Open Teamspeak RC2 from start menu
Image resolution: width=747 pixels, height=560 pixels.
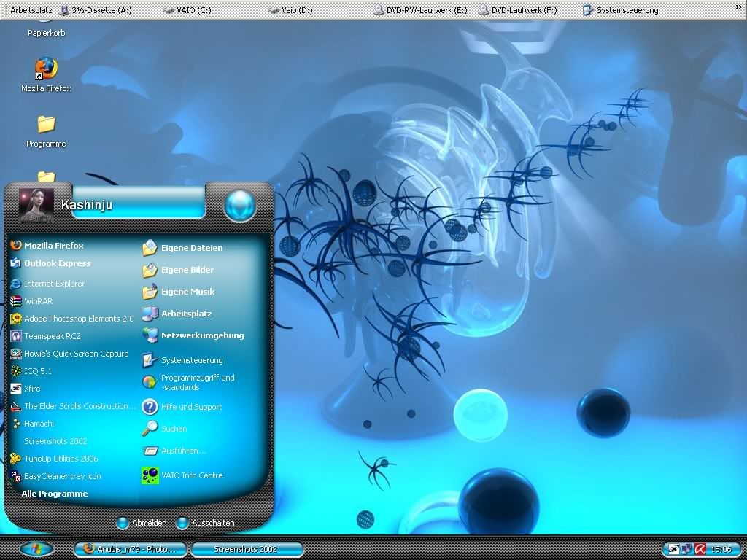[52, 336]
